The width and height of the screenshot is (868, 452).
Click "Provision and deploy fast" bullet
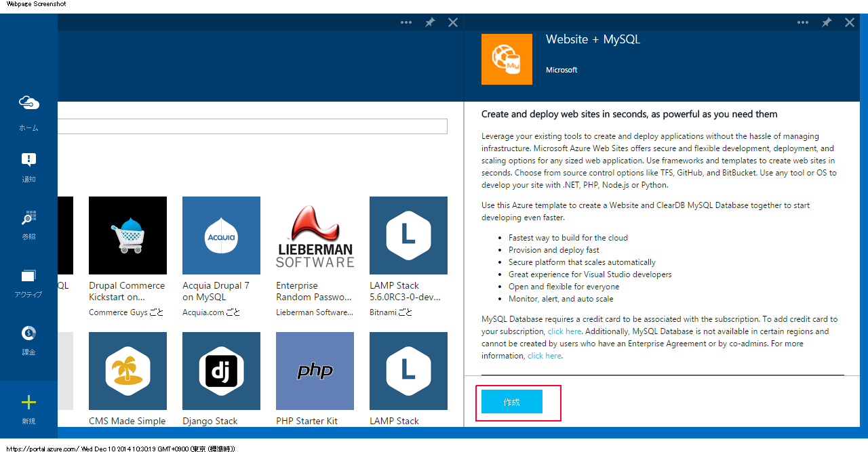[x=553, y=250]
